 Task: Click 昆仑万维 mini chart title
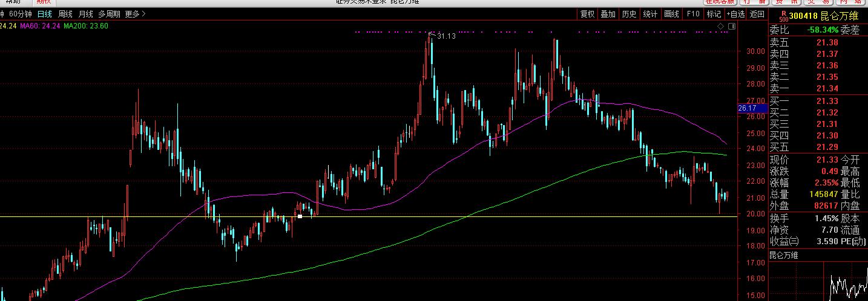coord(784,255)
